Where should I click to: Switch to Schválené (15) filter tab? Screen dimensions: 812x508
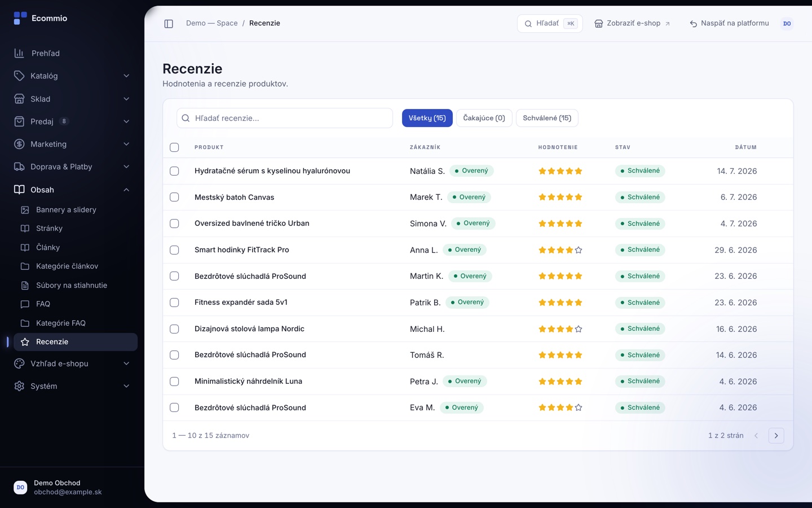(547, 118)
